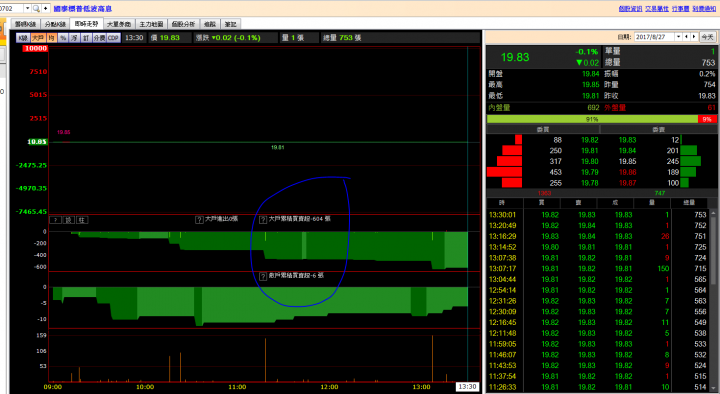Click the 註 note box in sub-chart toolbar
This screenshot has height=394, width=720.
tap(82, 220)
